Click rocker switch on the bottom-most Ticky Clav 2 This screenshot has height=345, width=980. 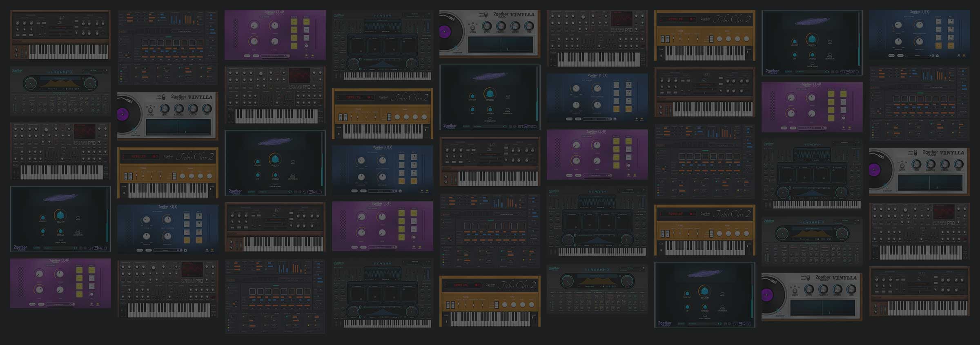[x=450, y=305]
